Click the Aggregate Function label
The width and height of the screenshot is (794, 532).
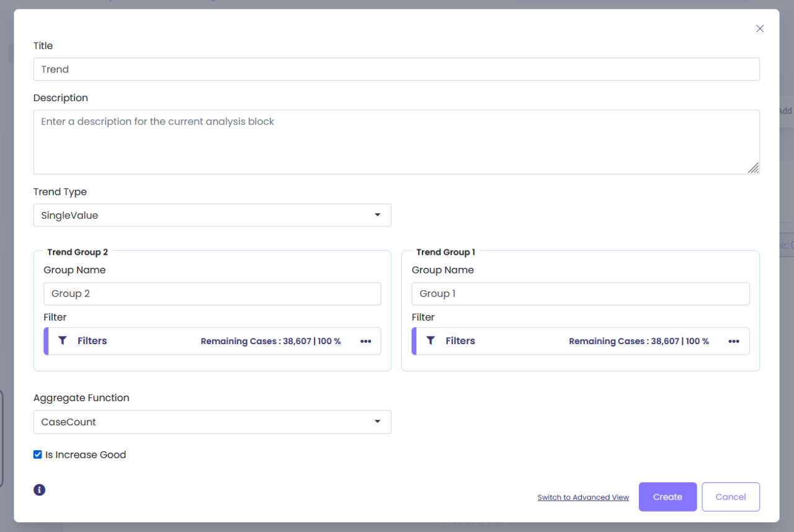pyautogui.click(x=81, y=397)
